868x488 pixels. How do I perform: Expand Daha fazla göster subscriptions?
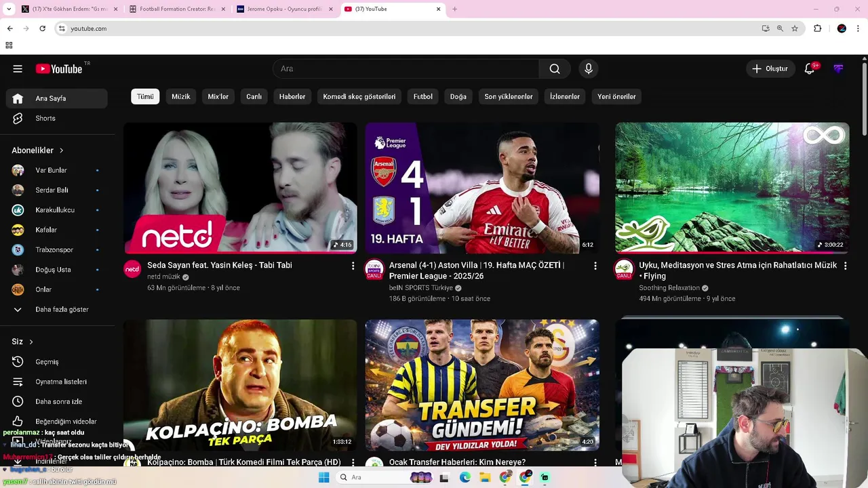(x=57, y=309)
